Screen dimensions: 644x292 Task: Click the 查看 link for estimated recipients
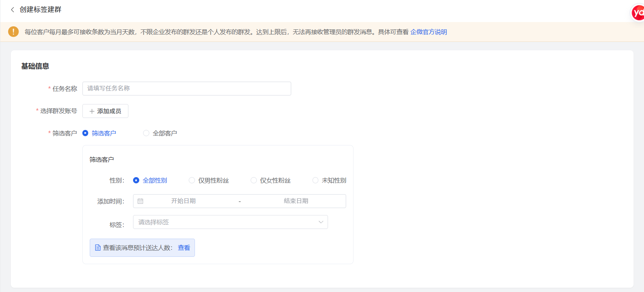[184, 248]
